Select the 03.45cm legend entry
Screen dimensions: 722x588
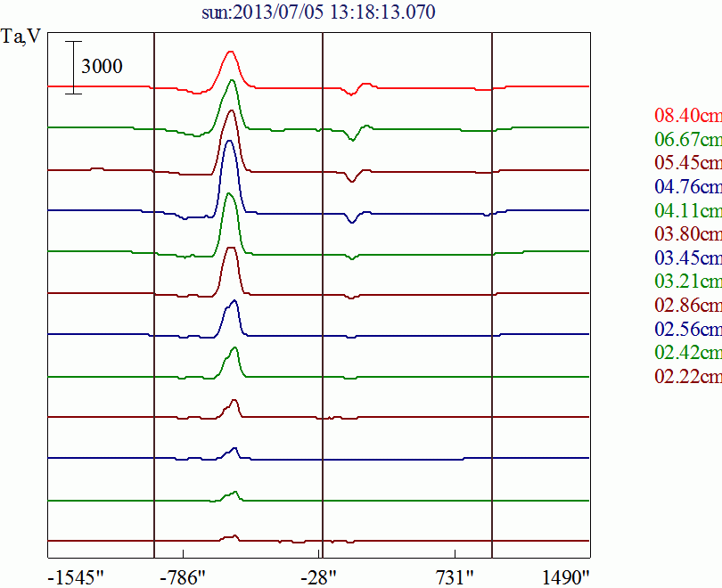tap(688, 257)
